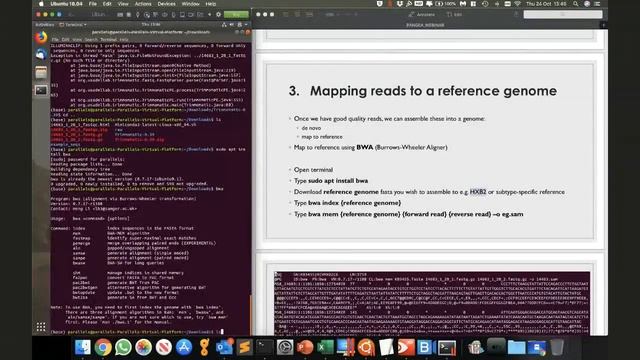
Task: Click the highlighted HXB2 word in the slide
Action: coord(478,191)
